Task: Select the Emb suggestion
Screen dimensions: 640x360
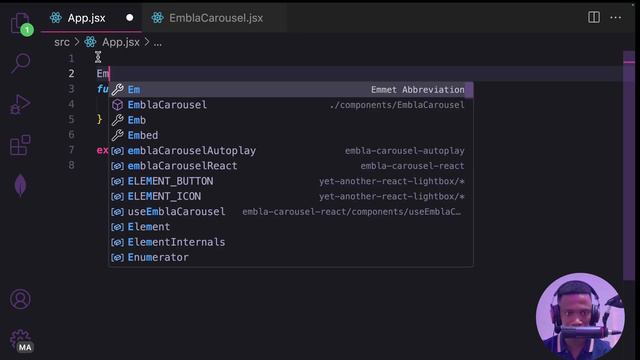Action: click(x=291, y=120)
